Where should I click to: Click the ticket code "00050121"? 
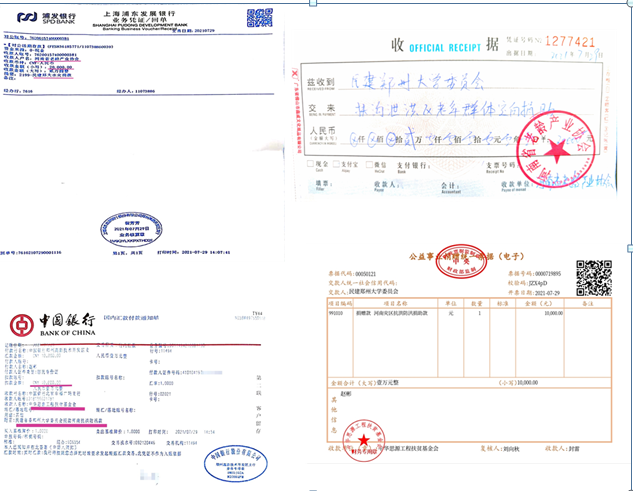coord(365,274)
